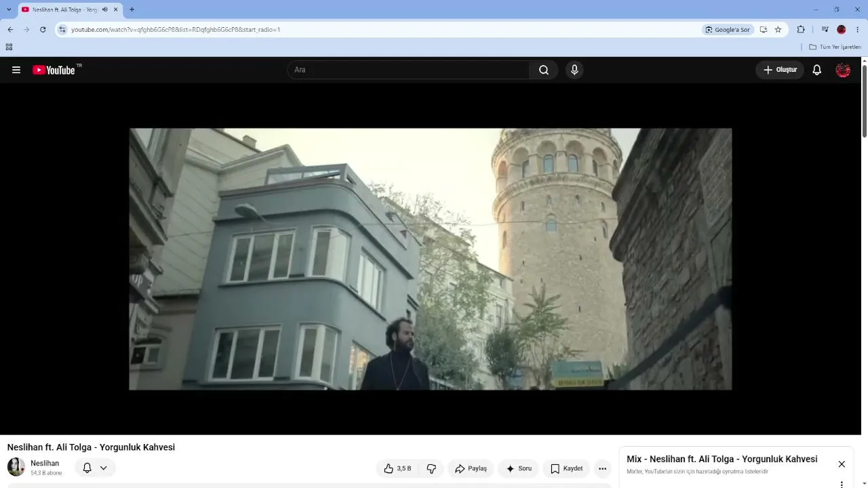
Task: Close the Mix playlist panel
Action: tap(842, 464)
